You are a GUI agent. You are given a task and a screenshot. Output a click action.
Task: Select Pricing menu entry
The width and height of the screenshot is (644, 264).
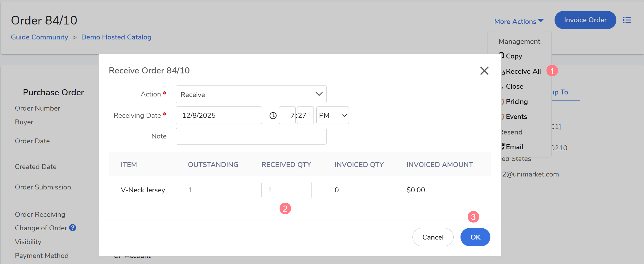click(x=517, y=102)
